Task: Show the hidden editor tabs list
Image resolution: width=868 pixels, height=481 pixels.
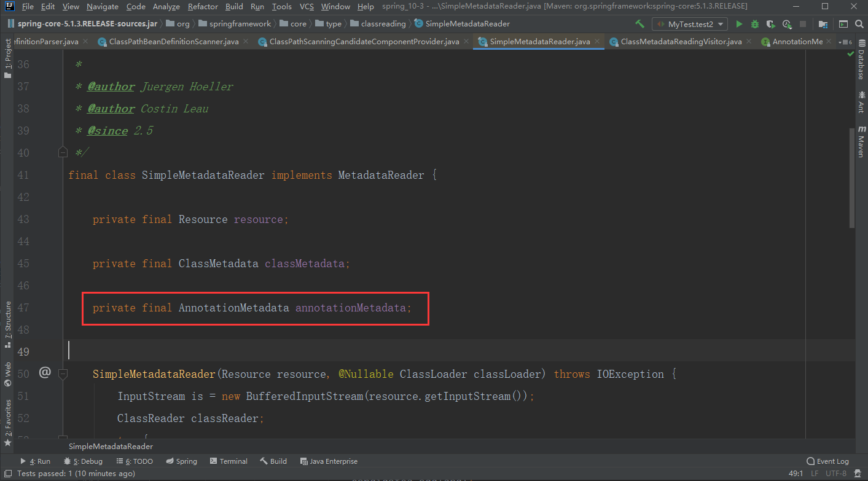Action: (845, 42)
